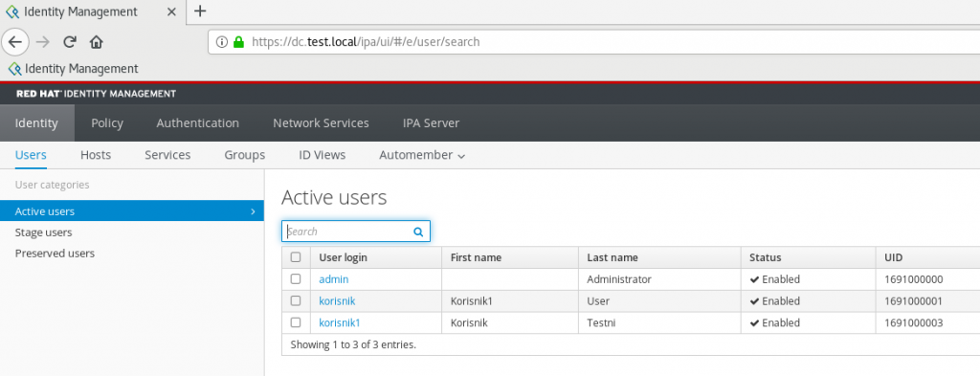Open the admin user link
980x376 pixels.
click(x=334, y=279)
